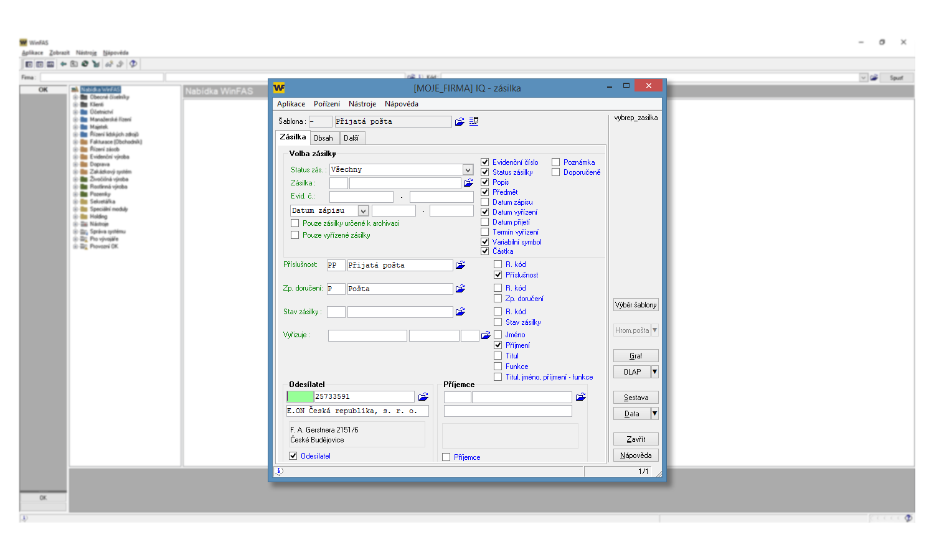The image size is (934, 560).
Task: Click the OLAP button
Action: pyautogui.click(x=632, y=372)
